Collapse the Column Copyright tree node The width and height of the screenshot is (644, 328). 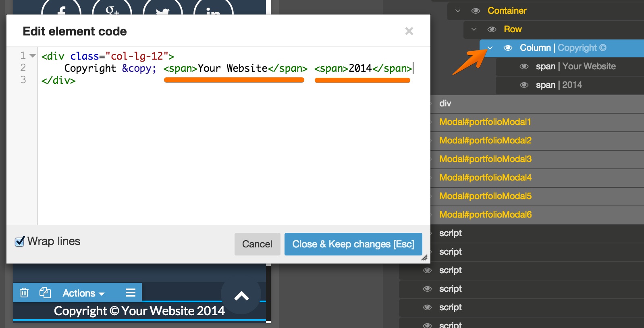coord(490,48)
